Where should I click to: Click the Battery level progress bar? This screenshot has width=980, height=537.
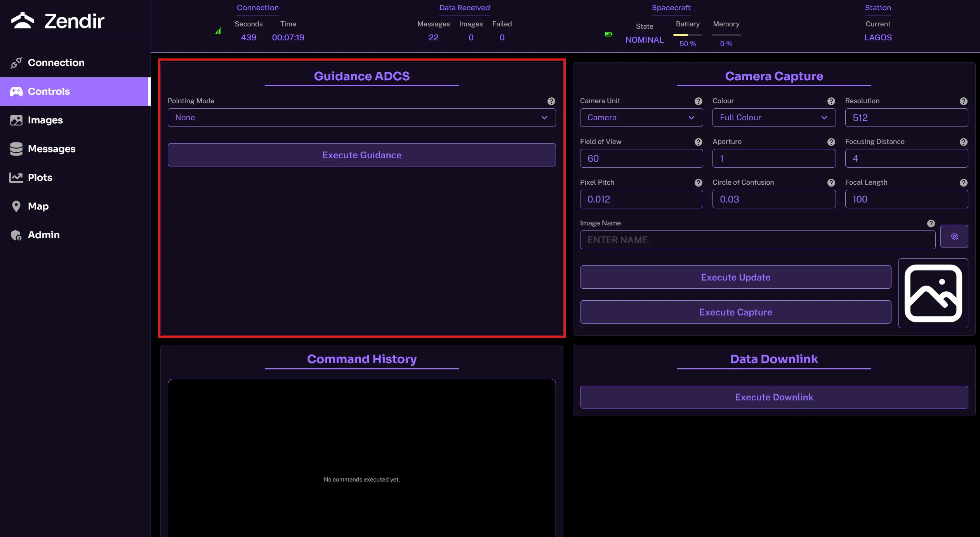[687, 35]
